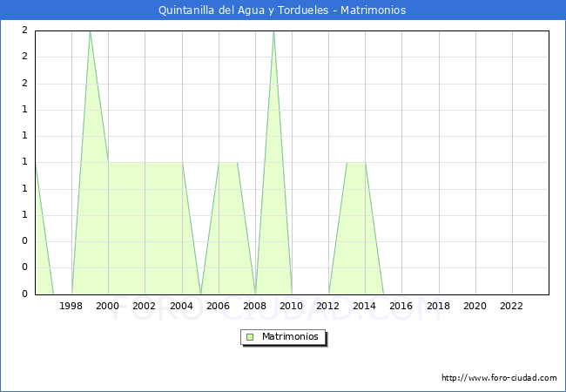Open the http://www.foro-ciudad.com link
Screen dimensions: 566x392
click(x=499, y=377)
